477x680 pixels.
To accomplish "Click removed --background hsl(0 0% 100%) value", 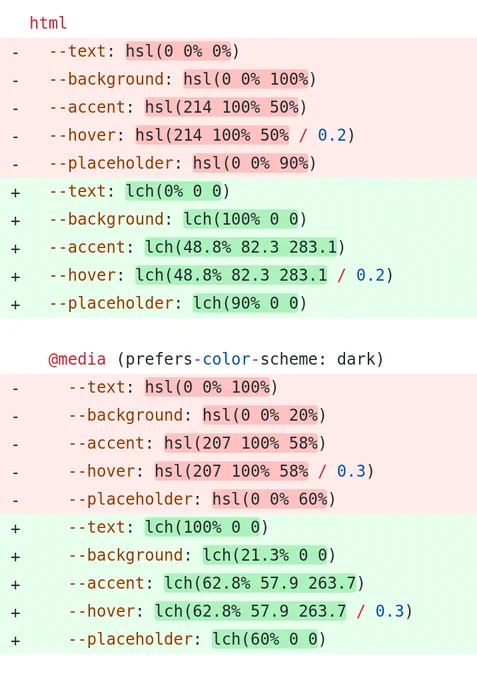I will pos(249,79).
